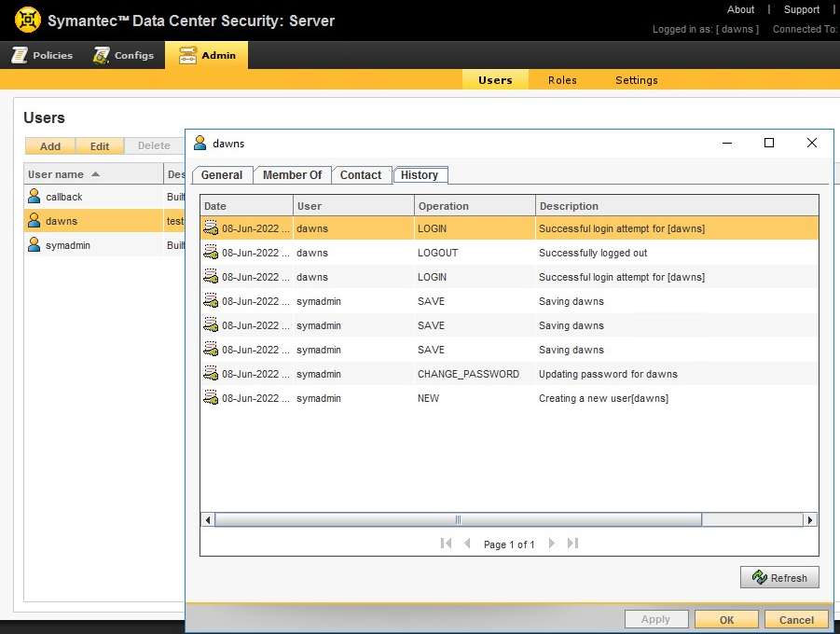840x634 pixels.
Task: Click the Operation column header
Action: pyautogui.click(x=475, y=206)
